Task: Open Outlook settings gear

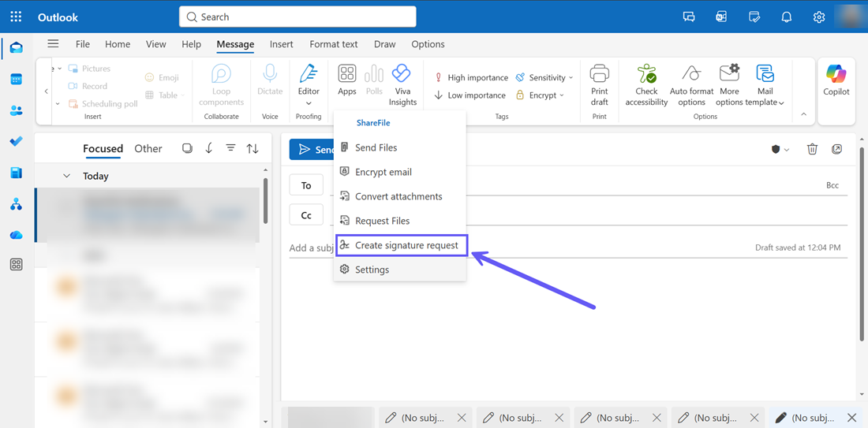Action: click(819, 17)
